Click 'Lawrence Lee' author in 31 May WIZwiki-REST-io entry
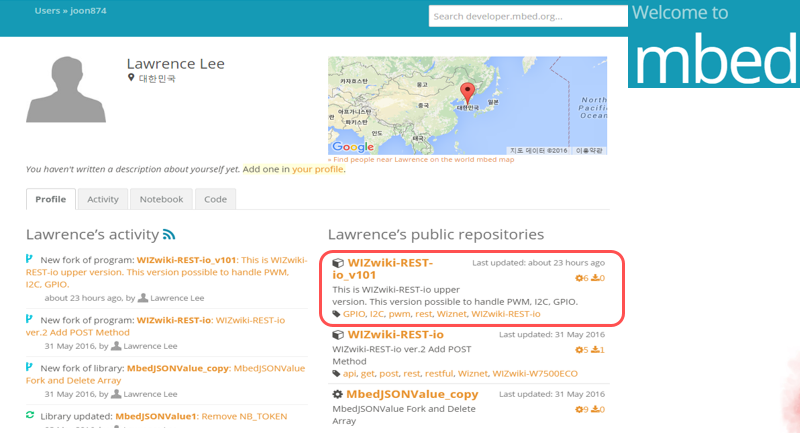800x433 pixels. [x=151, y=346]
